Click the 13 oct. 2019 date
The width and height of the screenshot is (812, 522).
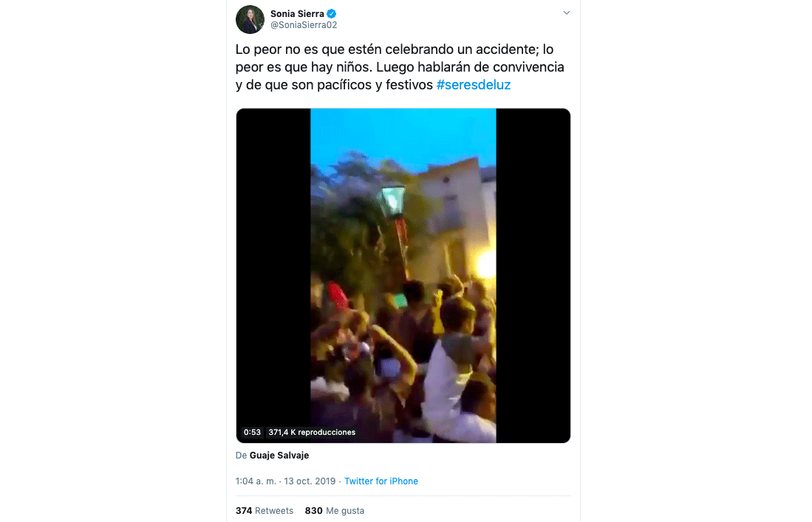310,481
